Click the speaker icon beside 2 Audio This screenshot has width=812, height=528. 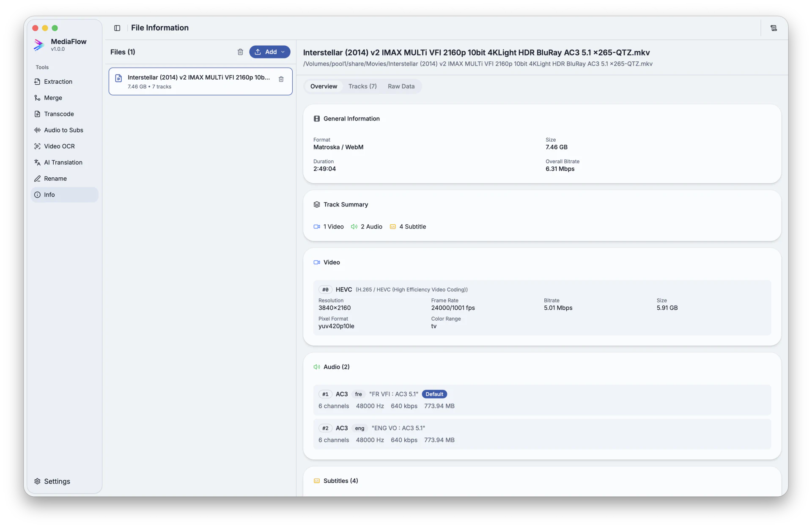(354, 227)
